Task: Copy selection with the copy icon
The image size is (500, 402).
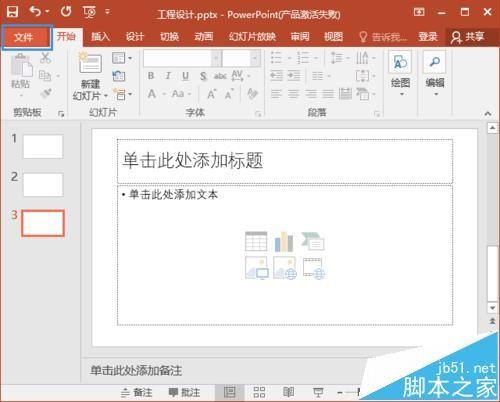Action: [45, 76]
